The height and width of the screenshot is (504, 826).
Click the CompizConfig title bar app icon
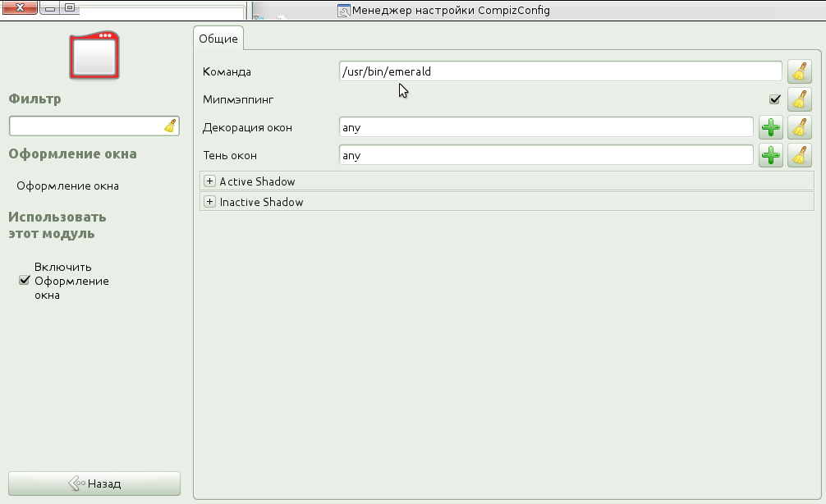pos(343,11)
